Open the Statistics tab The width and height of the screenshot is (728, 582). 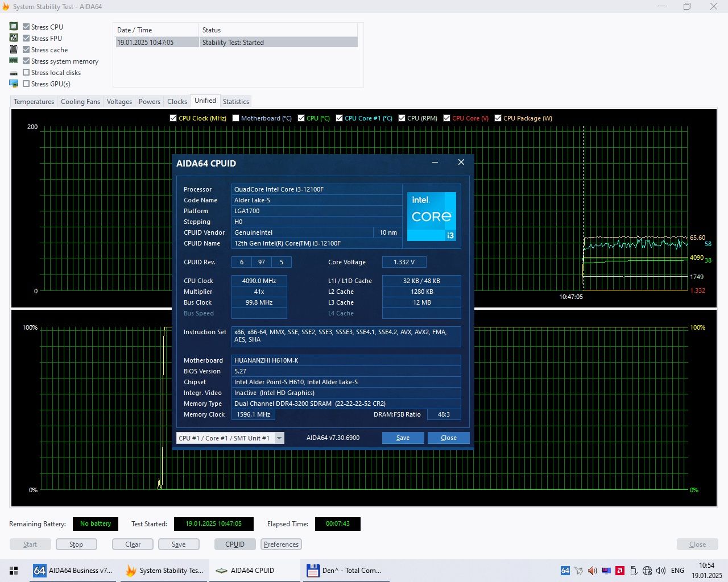(x=236, y=102)
